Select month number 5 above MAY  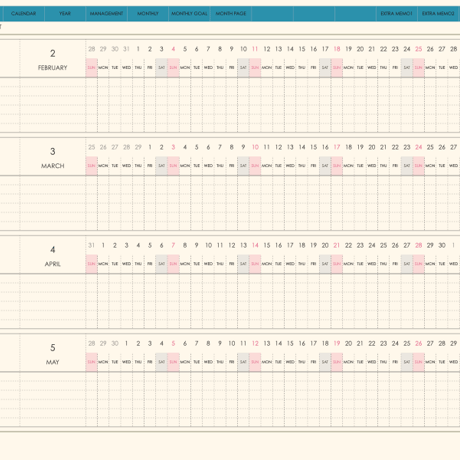click(x=53, y=348)
